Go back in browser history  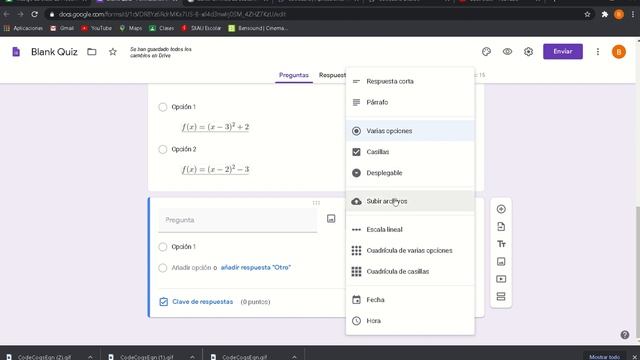7,14
